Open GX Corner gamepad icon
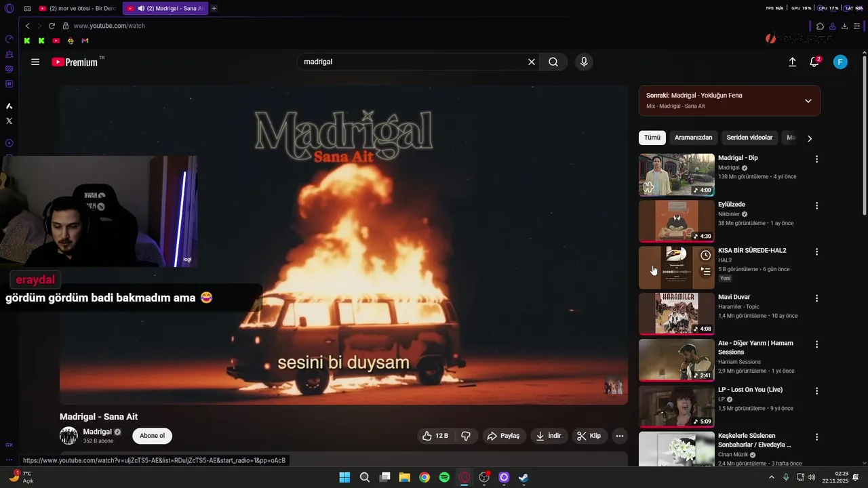This screenshot has width=868, height=488. (x=27, y=8)
